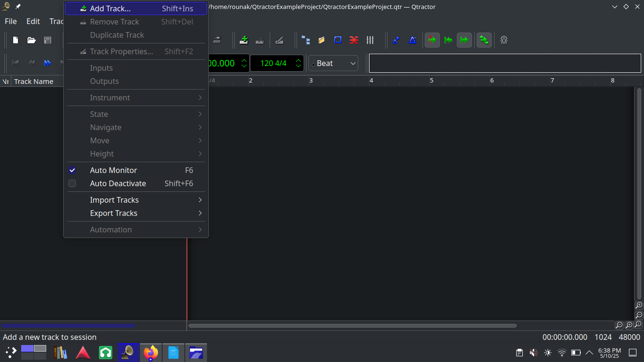Image resolution: width=644 pixels, height=362 pixels.
Task: Open the Edit menu
Action: [33, 21]
